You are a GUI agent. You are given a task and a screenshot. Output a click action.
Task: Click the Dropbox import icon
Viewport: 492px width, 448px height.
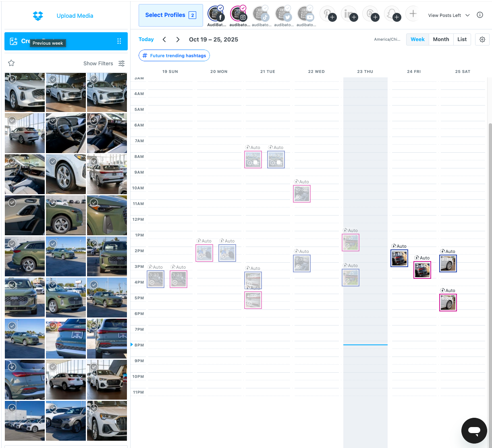pos(38,16)
